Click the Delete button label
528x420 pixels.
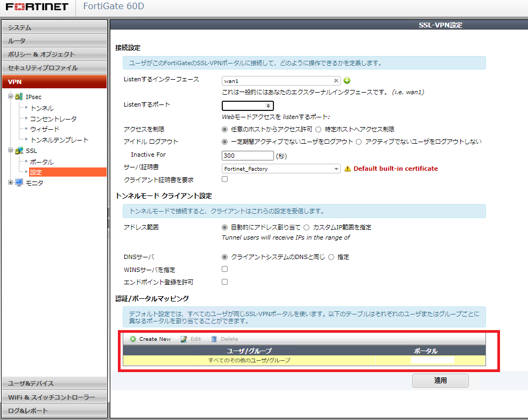[x=229, y=339]
